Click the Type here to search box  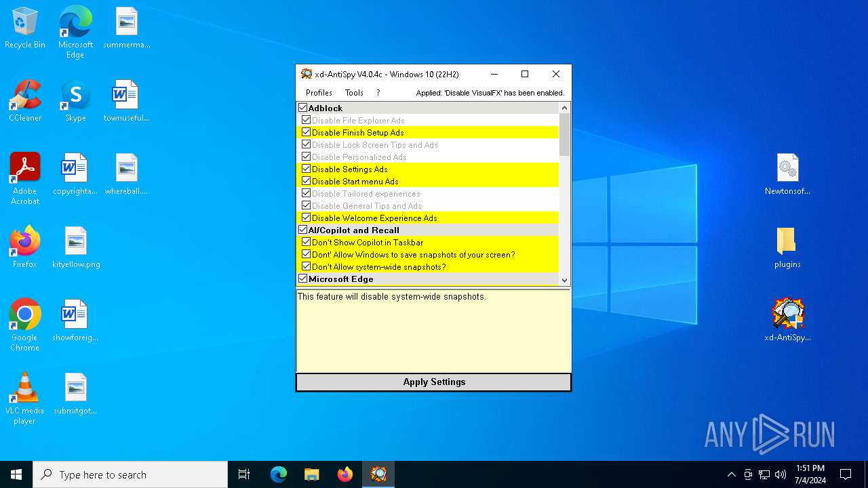point(130,474)
